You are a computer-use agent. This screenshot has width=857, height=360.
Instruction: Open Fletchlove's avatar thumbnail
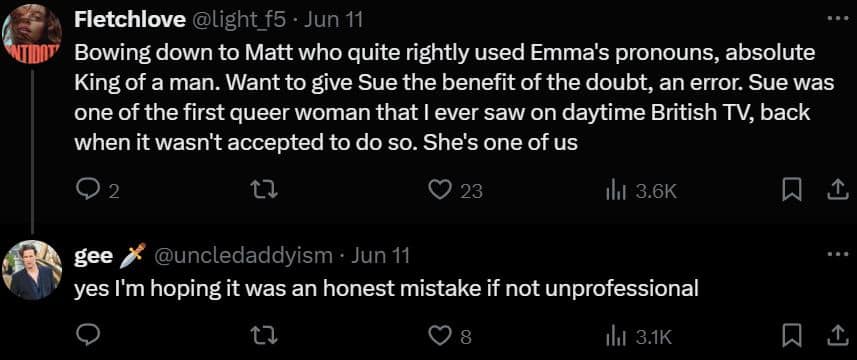[x=32, y=34]
